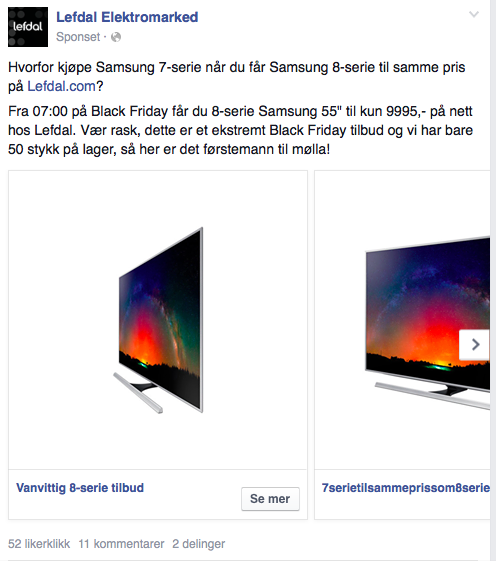The height and width of the screenshot is (561, 496).
Task: Click the side-angle Samsung TV image
Action: pos(158,320)
